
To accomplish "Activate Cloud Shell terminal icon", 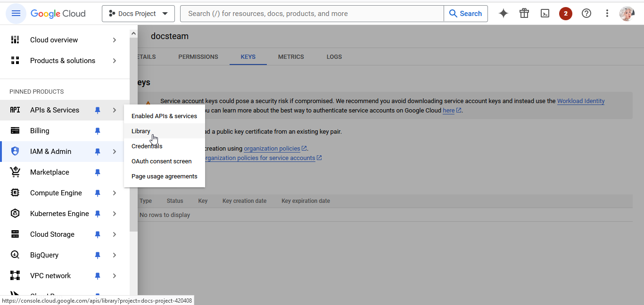I will tap(545, 14).
